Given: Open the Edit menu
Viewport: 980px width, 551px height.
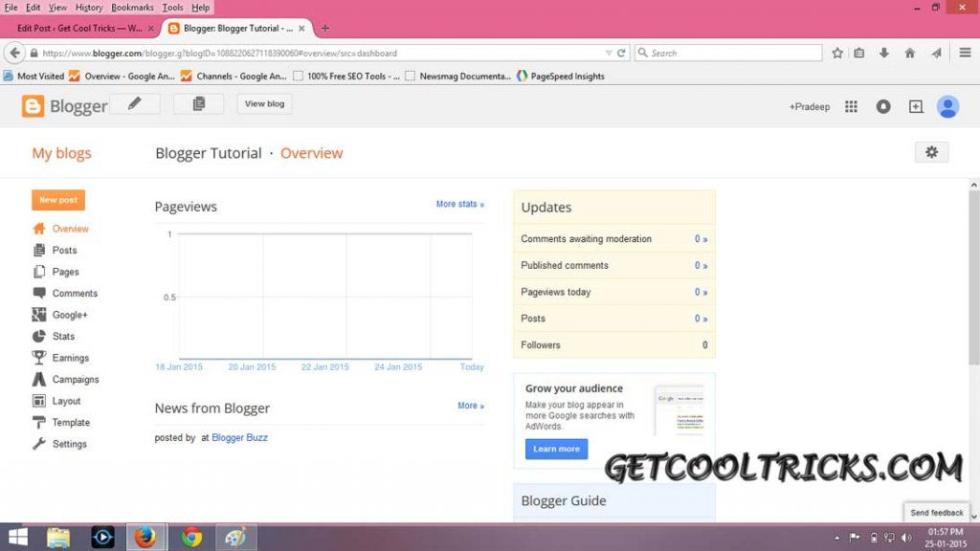Looking at the screenshot, I should pyautogui.click(x=33, y=8).
